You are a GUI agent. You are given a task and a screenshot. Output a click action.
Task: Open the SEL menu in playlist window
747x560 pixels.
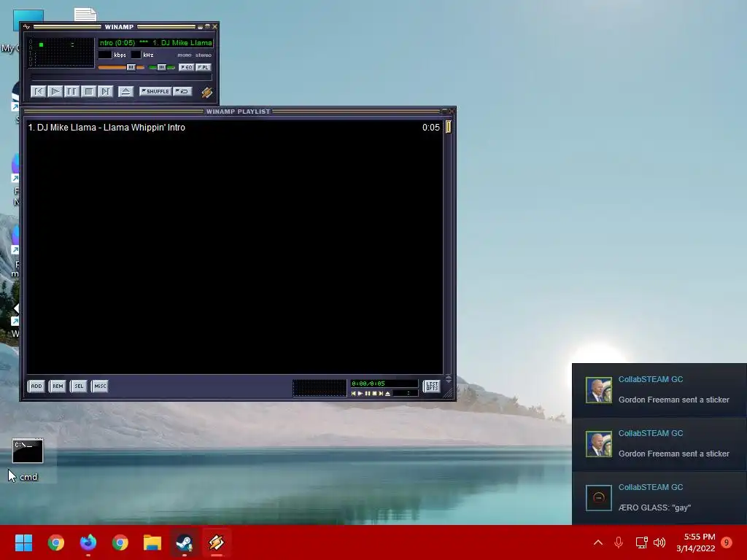click(79, 386)
